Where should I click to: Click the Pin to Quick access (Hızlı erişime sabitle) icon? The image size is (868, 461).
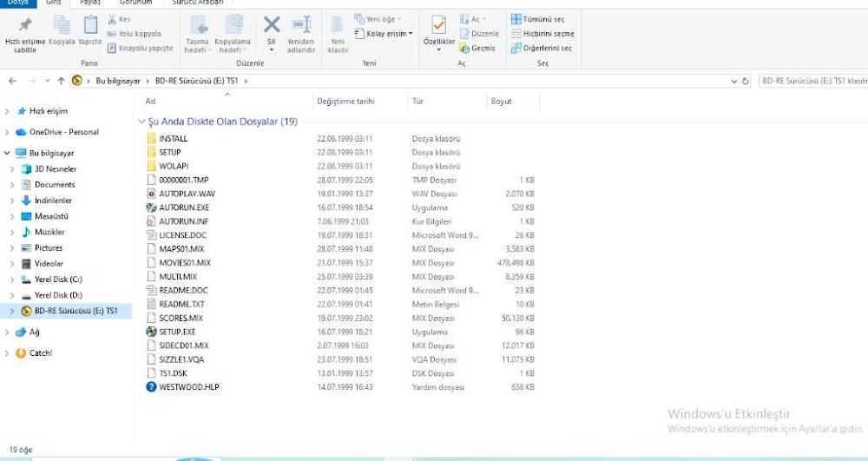25,25
